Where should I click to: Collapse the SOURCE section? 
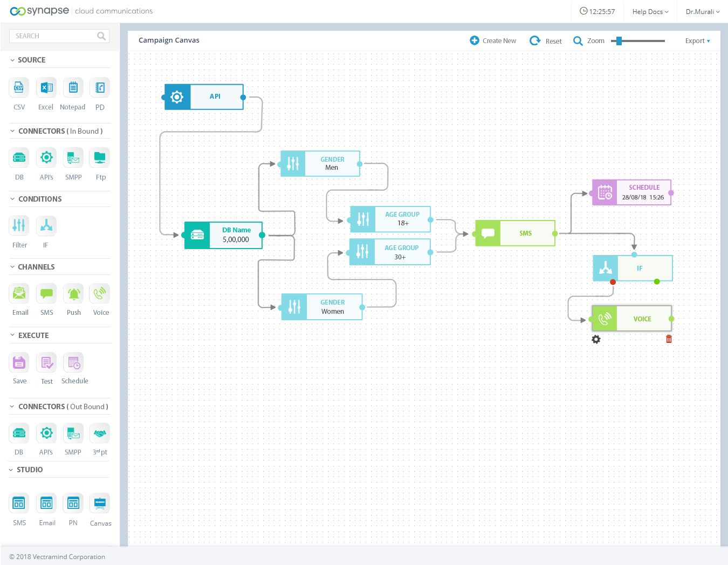12,60
